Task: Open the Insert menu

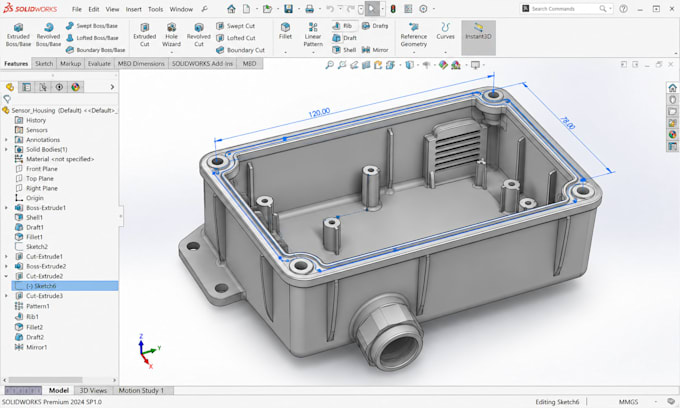Action: [x=134, y=9]
